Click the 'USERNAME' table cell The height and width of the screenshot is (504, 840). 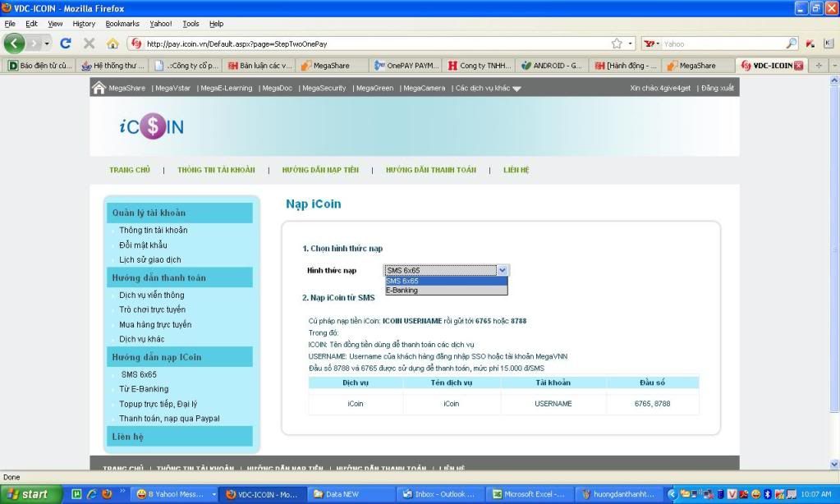(553, 404)
